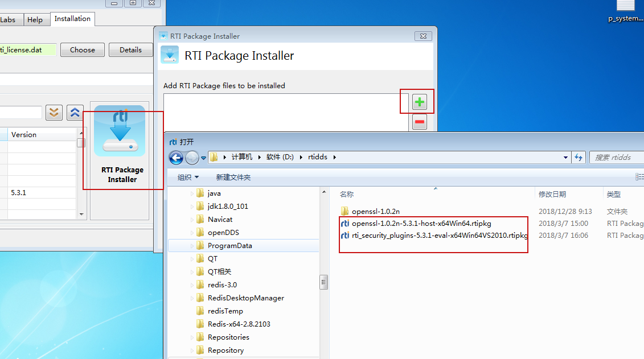Image resolution: width=644 pixels, height=359 pixels.
Task: Click the red minus to remove a package
Action: pyautogui.click(x=419, y=122)
